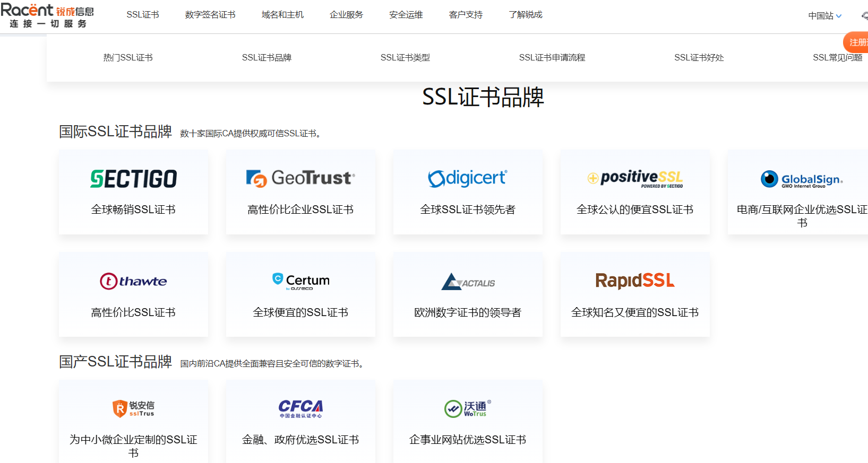Open the 客户支持 menu

click(466, 15)
